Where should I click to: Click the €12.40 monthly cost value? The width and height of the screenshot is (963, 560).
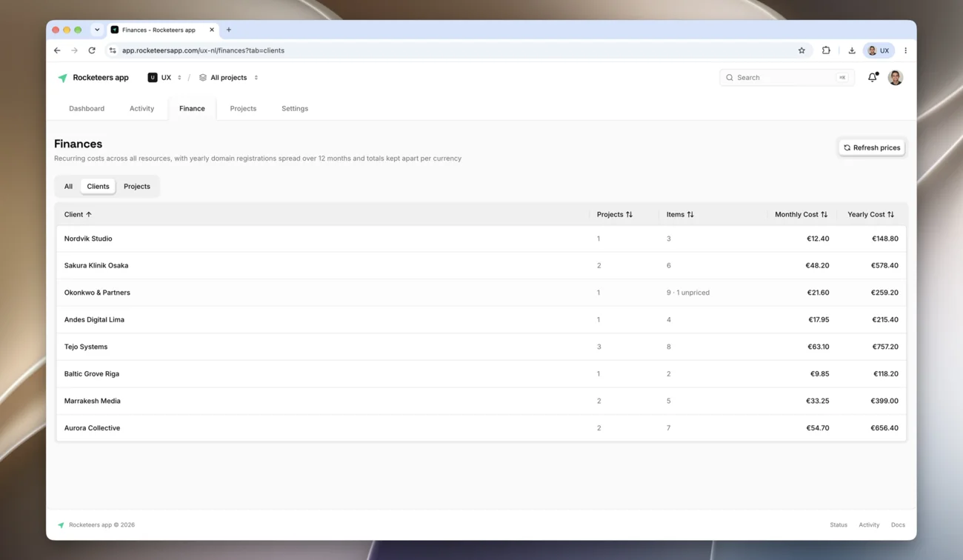click(x=818, y=239)
